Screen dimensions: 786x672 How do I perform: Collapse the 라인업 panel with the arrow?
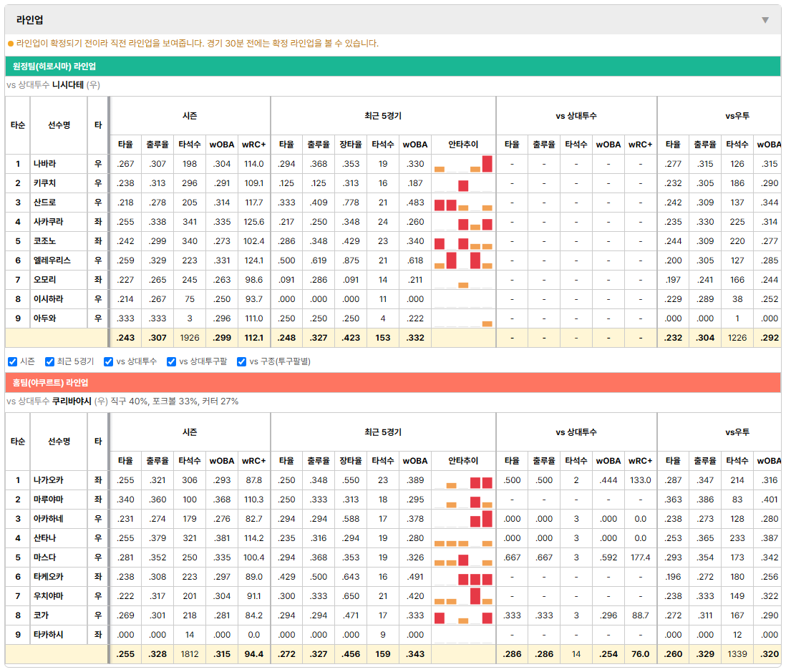click(x=765, y=20)
